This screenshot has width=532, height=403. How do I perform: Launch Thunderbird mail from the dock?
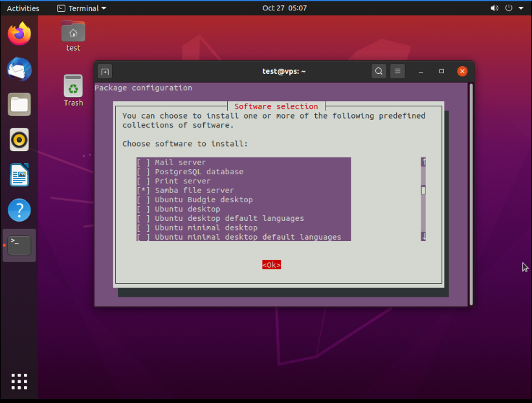point(19,69)
